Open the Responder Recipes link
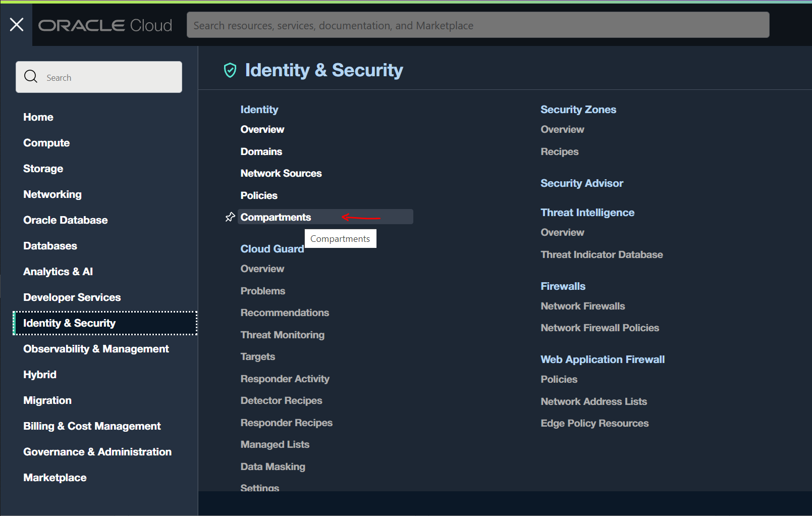The image size is (812, 516). pyautogui.click(x=287, y=423)
